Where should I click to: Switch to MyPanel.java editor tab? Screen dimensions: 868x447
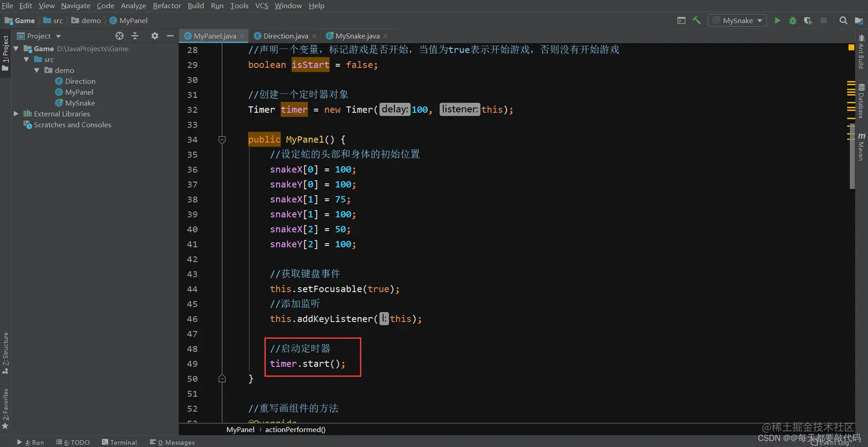click(x=214, y=36)
